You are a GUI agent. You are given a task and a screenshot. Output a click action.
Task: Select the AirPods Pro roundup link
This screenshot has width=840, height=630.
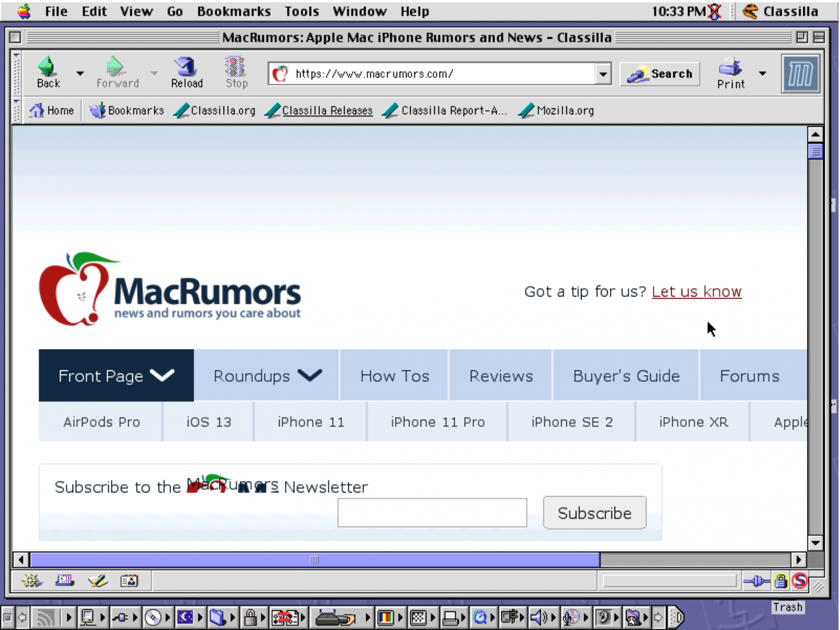tap(102, 422)
